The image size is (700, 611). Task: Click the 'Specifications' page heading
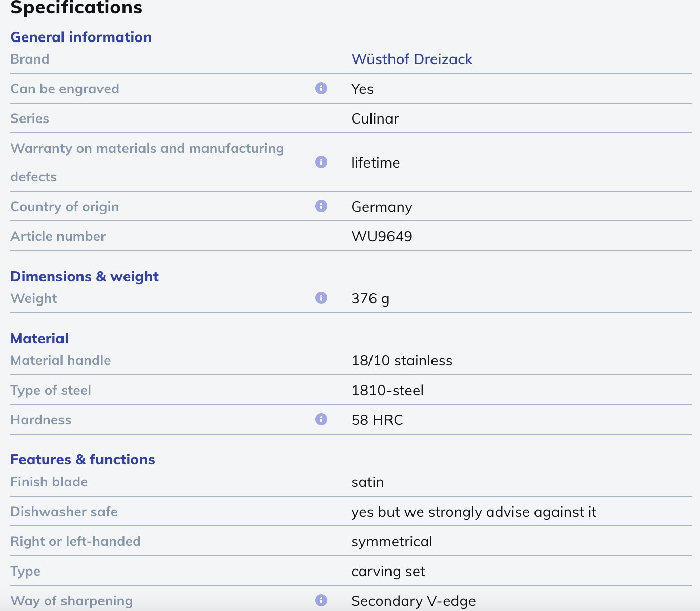(x=76, y=7)
